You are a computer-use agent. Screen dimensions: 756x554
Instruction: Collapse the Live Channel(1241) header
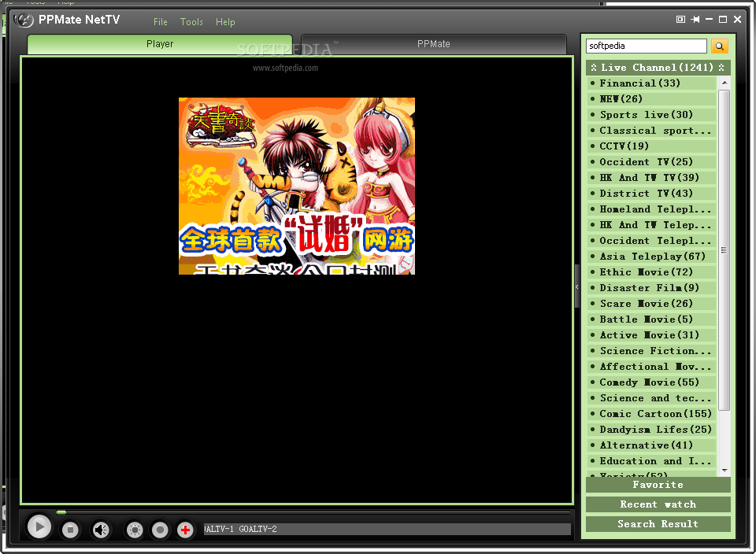pos(658,68)
